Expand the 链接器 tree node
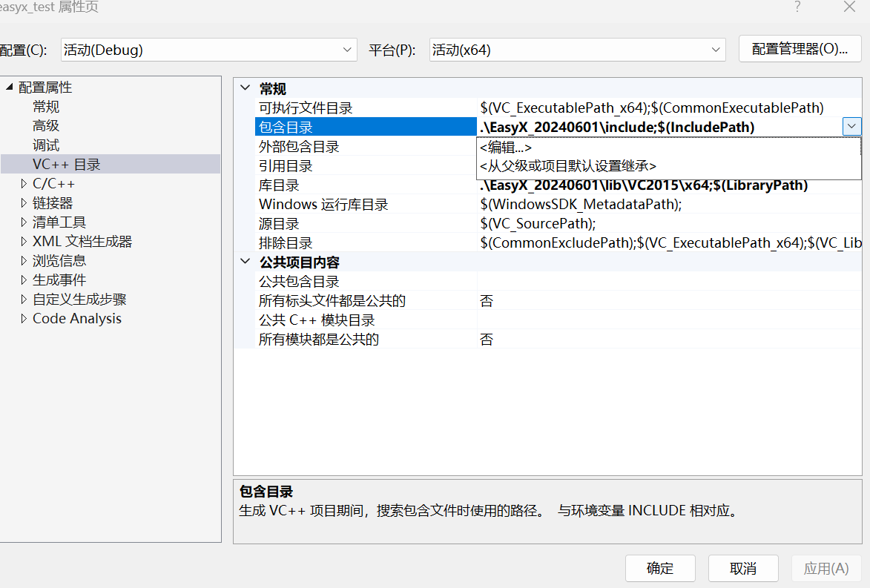Viewport: 870px width, 588px height. click(24, 203)
